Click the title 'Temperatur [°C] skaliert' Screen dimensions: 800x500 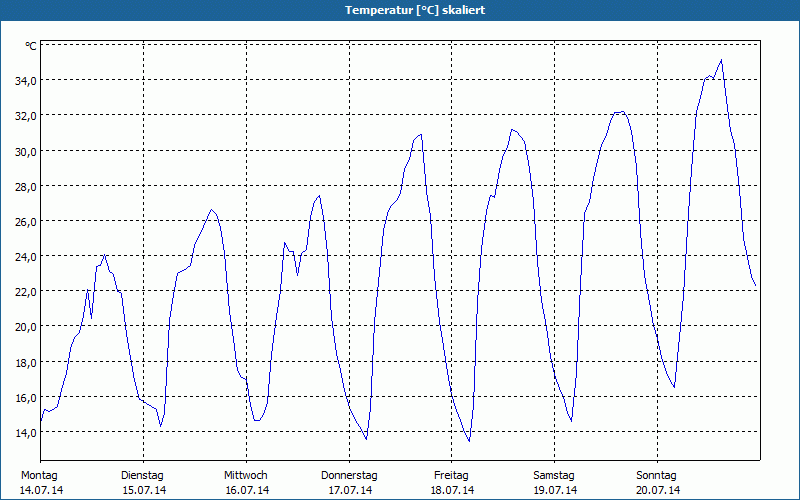415,10
